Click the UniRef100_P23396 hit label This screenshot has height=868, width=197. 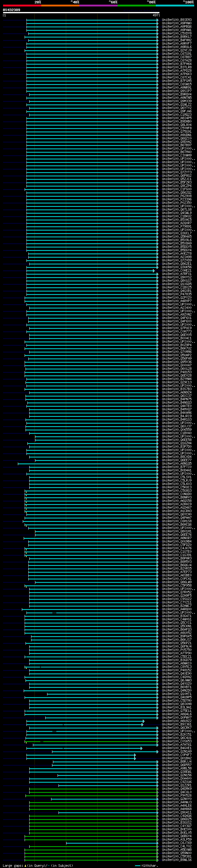tap(176, 199)
